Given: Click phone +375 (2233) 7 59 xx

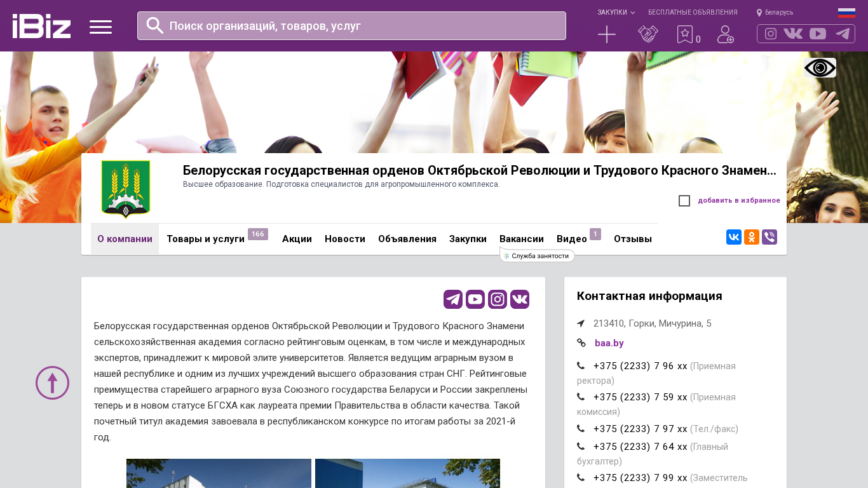Looking at the screenshot, I should click(641, 397).
